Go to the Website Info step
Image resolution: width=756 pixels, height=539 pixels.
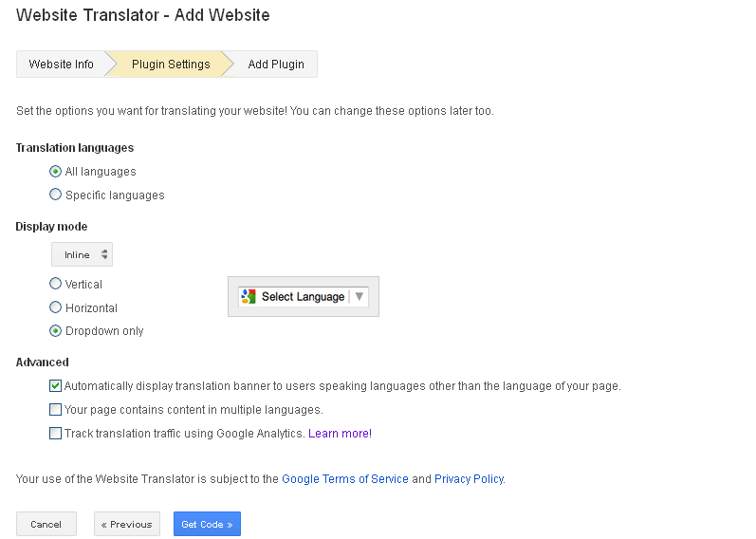(x=61, y=65)
